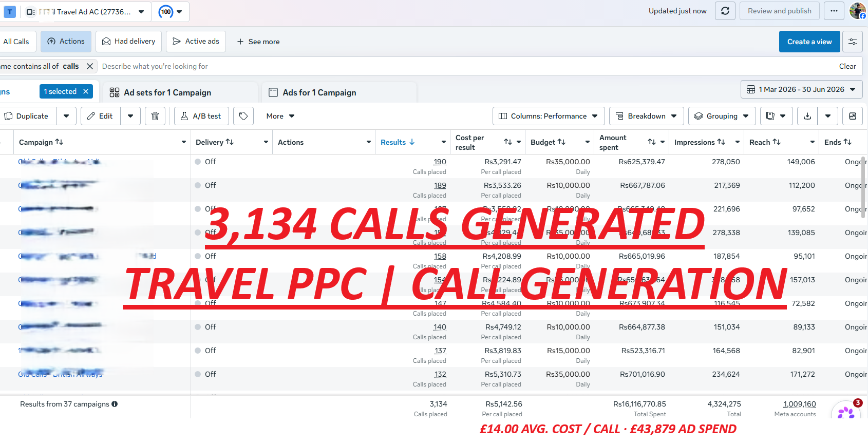Click Clear to reset filters

pos(847,66)
